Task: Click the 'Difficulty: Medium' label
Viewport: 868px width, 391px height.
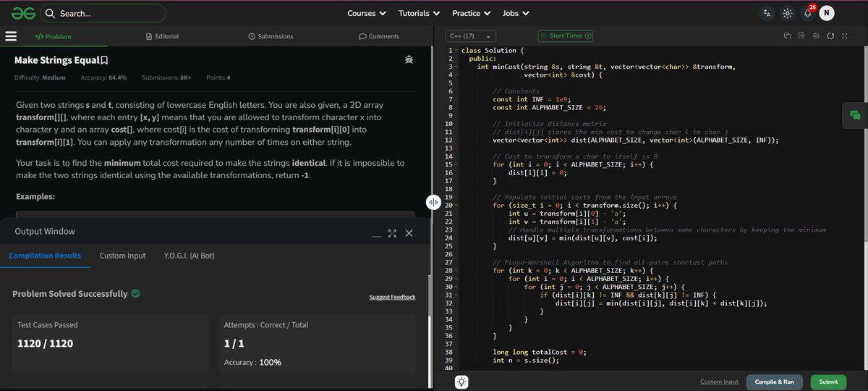Action: coord(40,77)
